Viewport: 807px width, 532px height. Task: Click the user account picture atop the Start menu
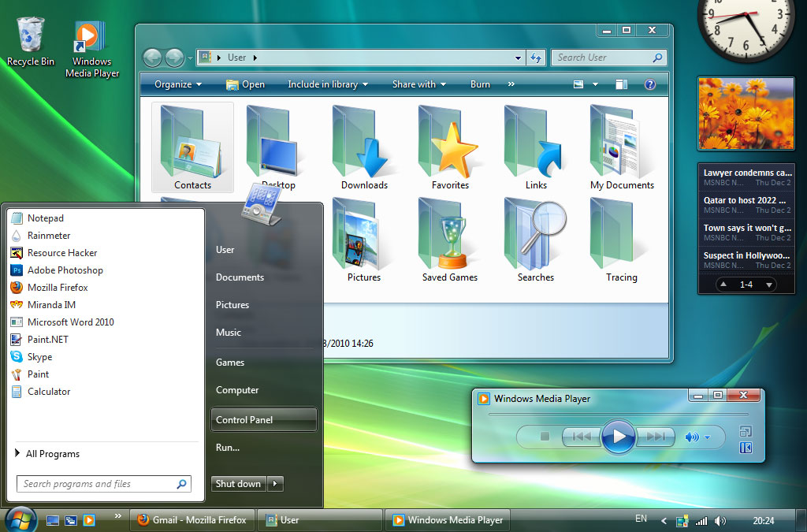coord(262,204)
